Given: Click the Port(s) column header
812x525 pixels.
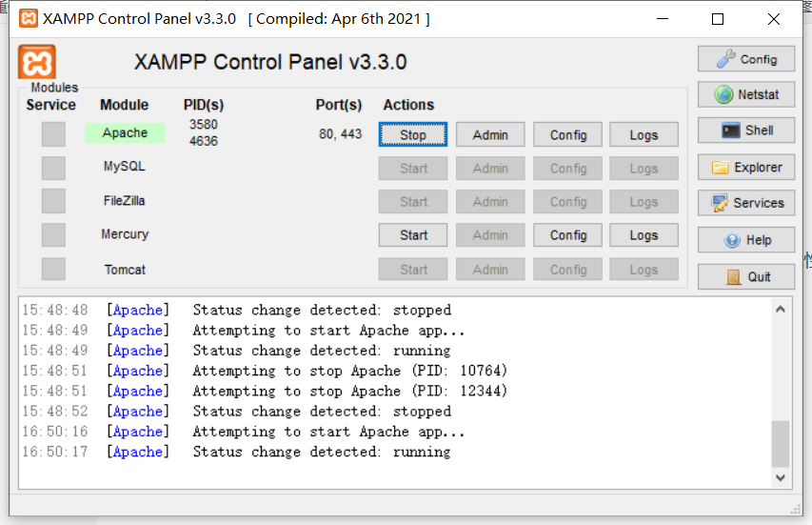Looking at the screenshot, I should point(339,105).
